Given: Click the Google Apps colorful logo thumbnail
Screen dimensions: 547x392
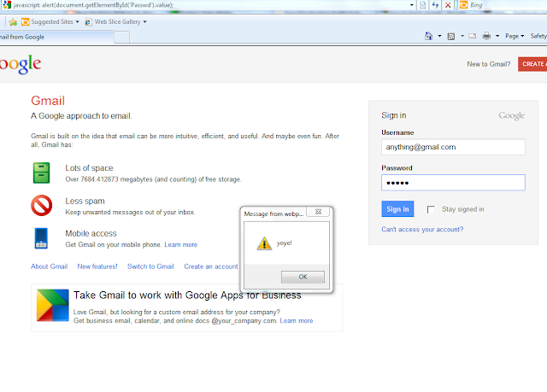Looking at the screenshot, I should [x=53, y=305].
